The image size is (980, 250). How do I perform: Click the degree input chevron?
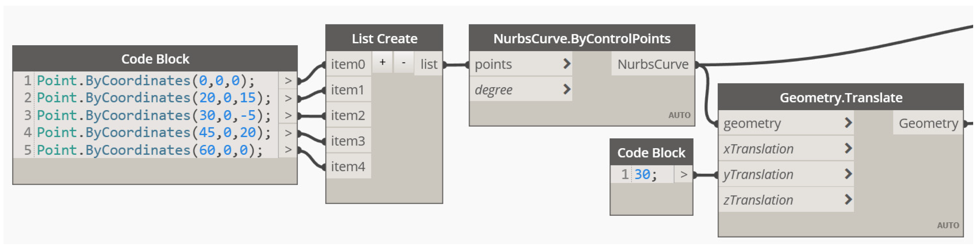(x=567, y=89)
